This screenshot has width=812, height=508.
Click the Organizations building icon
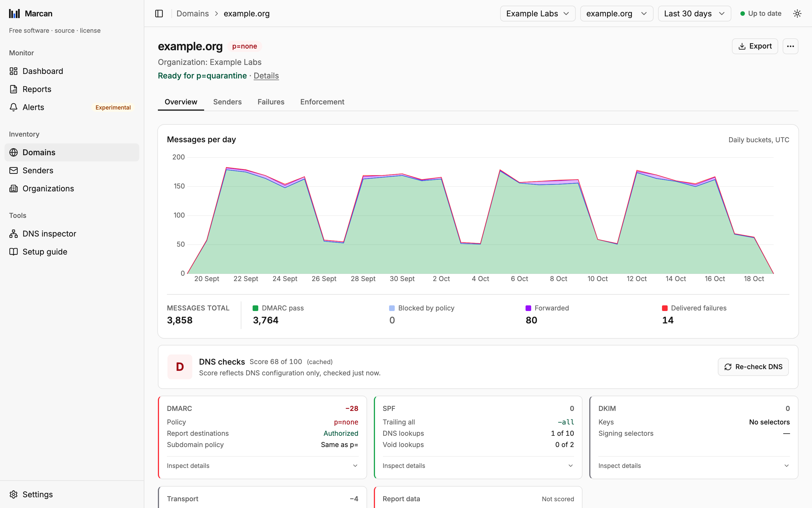[x=14, y=189]
